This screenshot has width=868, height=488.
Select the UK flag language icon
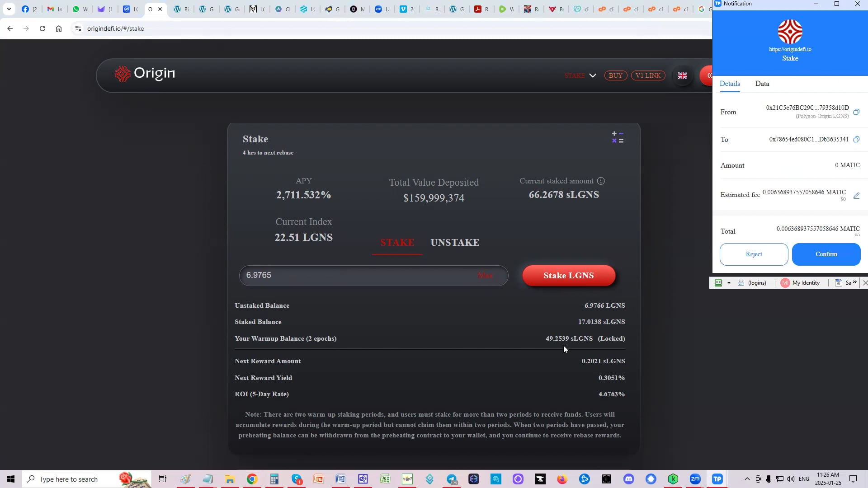coord(683,75)
